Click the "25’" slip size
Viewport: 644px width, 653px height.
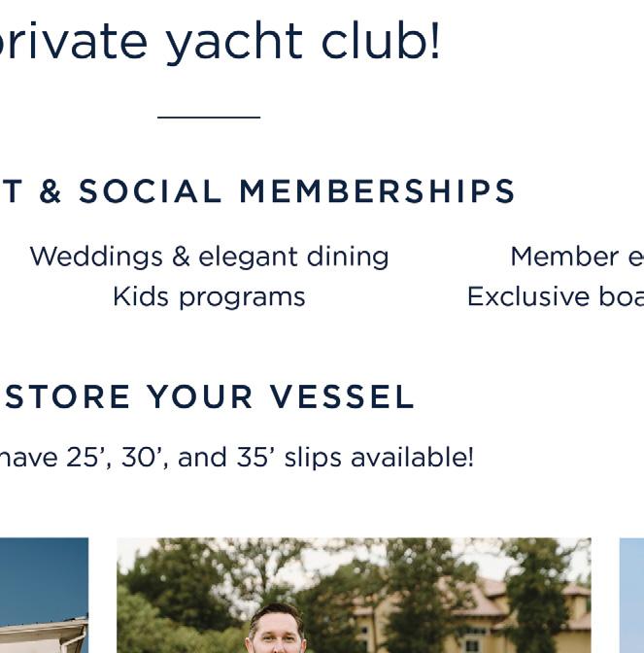pyautogui.click(x=87, y=457)
